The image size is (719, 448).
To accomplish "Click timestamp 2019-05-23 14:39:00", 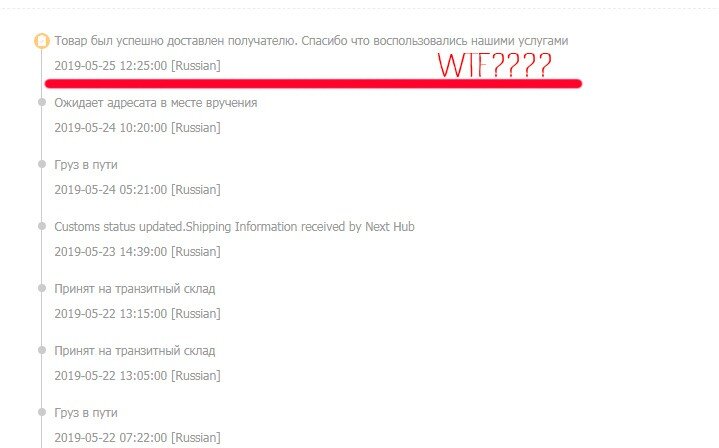I will 111,251.
